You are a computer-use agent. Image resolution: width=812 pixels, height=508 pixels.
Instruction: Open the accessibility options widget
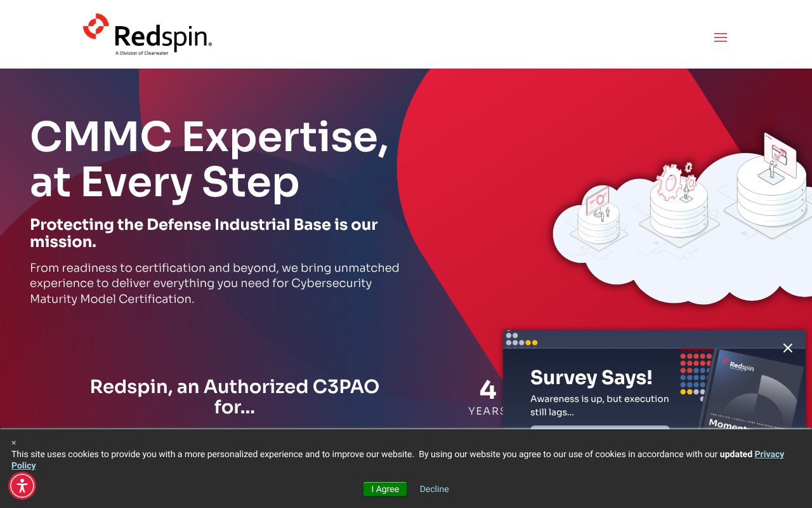click(x=22, y=486)
